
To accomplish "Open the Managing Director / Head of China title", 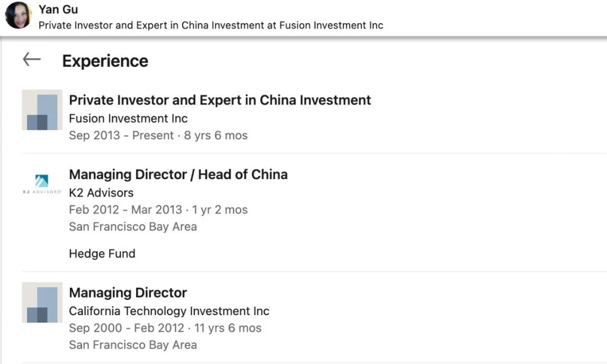I will coord(178,174).
